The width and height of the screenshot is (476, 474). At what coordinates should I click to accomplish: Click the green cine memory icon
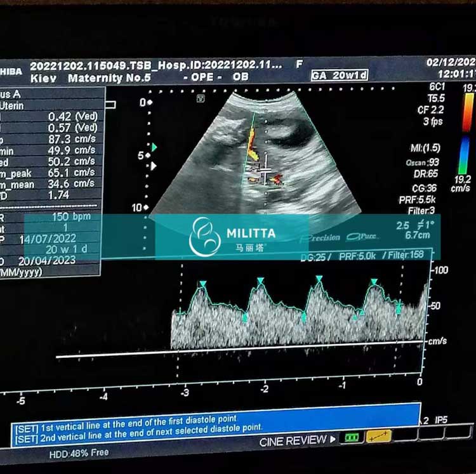352,437
